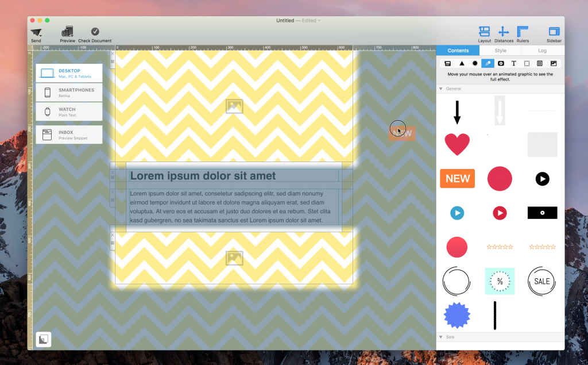This screenshot has height=365, width=588.
Task: Toggle the Rulers display
Action: [x=523, y=32]
